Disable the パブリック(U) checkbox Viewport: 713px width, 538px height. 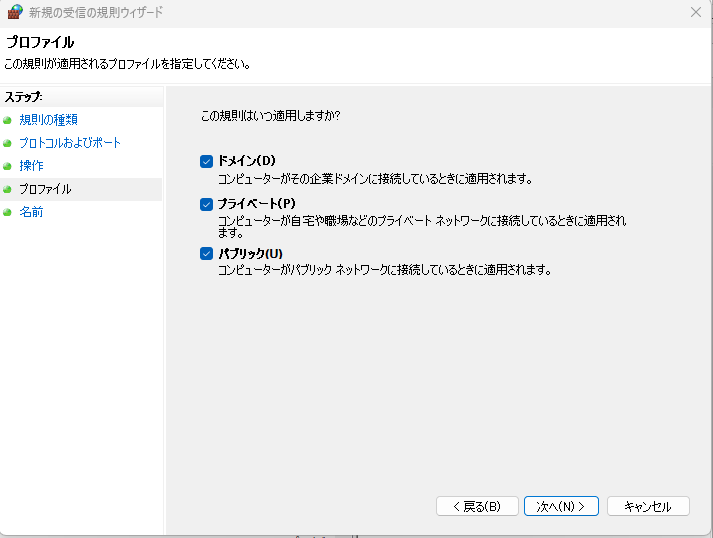tap(207, 253)
